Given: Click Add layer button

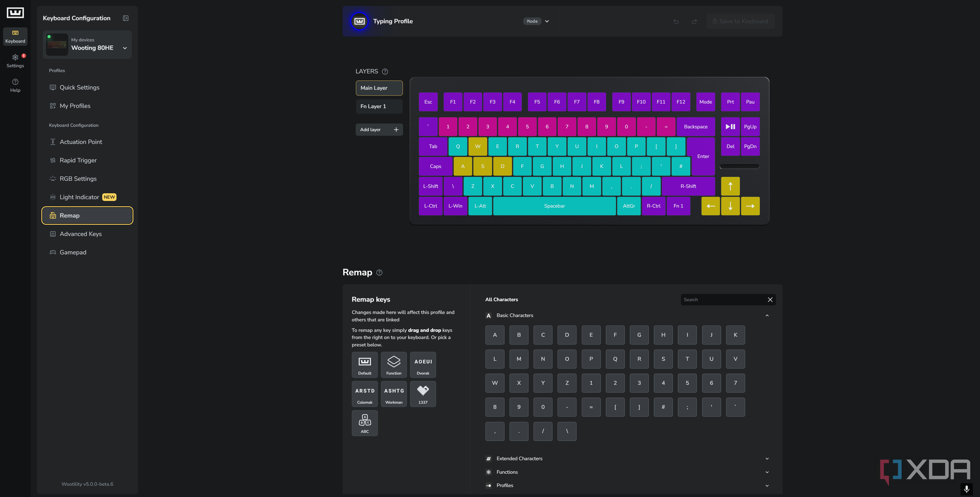Looking at the screenshot, I should tap(379, 129).
